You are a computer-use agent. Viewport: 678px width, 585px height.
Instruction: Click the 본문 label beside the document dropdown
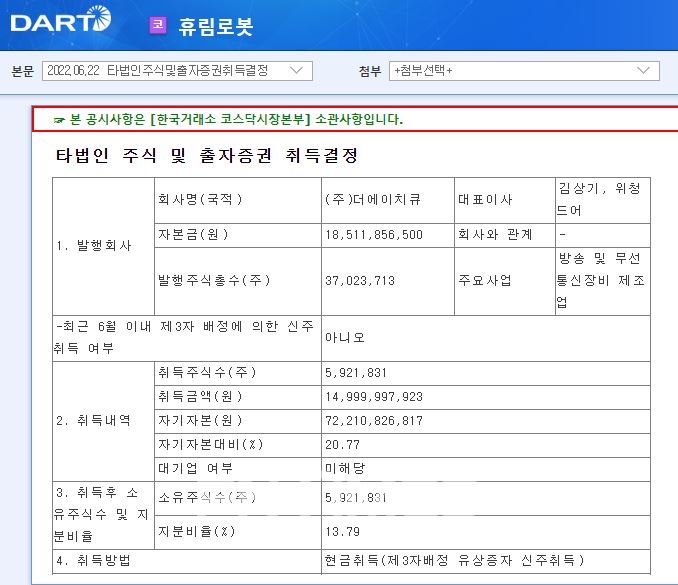(x=22, y=71)
